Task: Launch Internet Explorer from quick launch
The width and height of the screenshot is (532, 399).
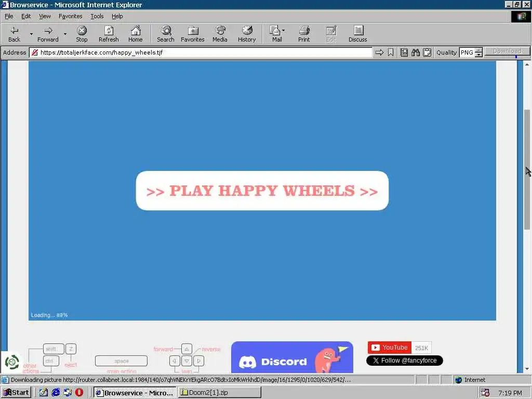Action: tap(55, 393)
